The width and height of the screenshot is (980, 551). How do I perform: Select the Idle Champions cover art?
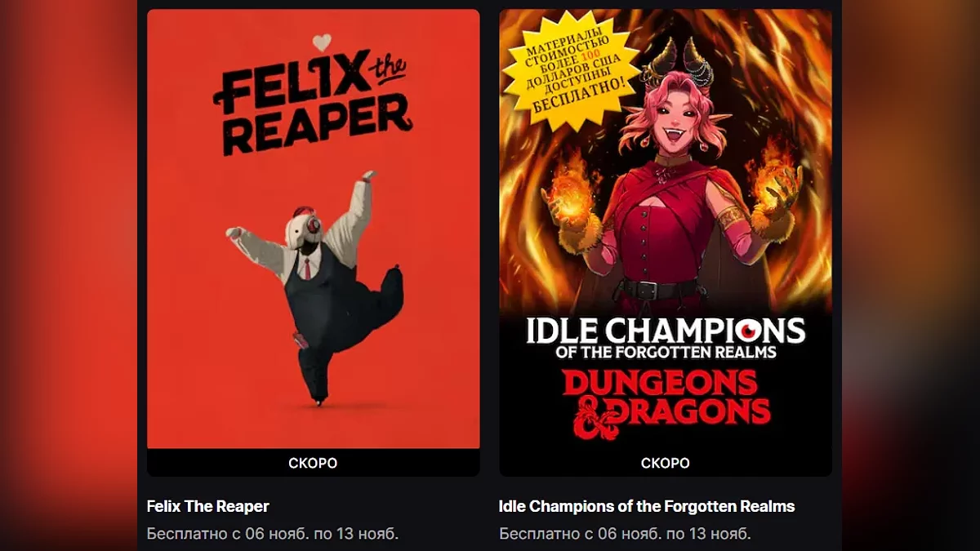666,229
